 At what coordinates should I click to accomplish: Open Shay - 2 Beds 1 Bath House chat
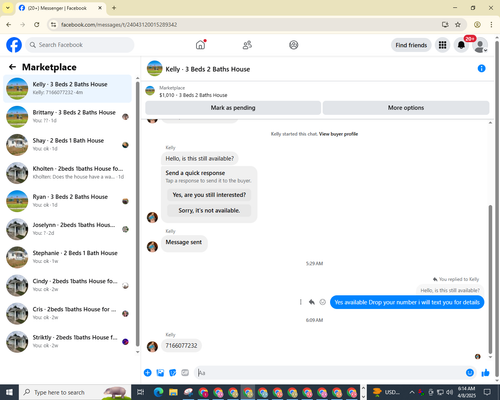[x=68, y=145]
